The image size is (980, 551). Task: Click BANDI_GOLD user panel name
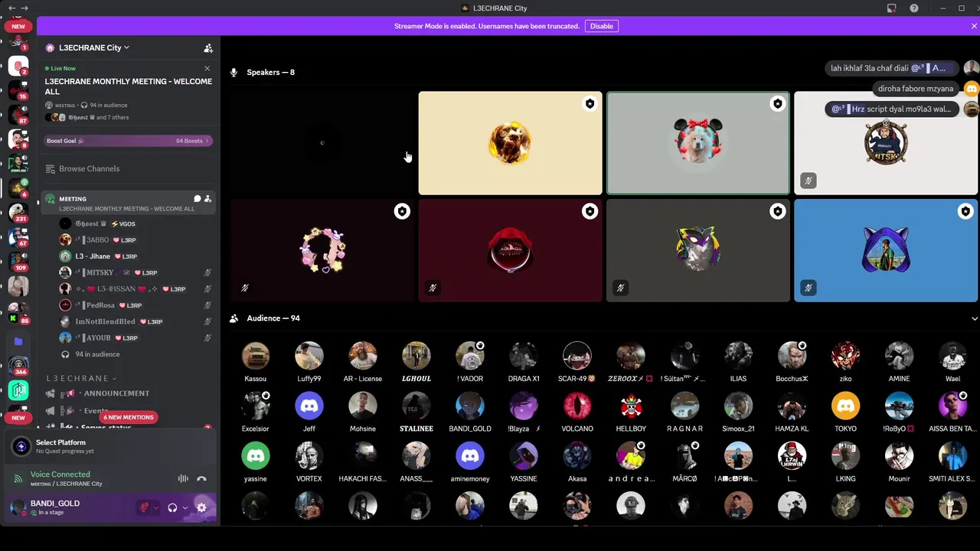(54, 504)
